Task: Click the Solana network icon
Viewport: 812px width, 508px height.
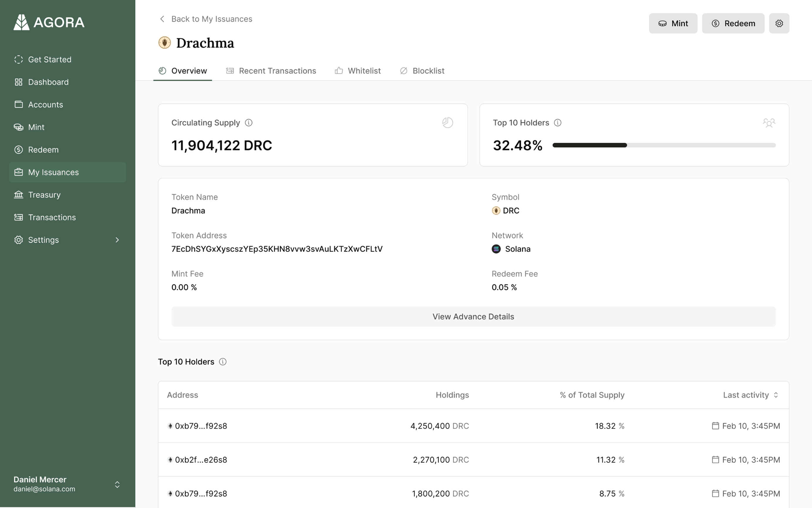Action: pyautogui.click(x=496, y=249)
